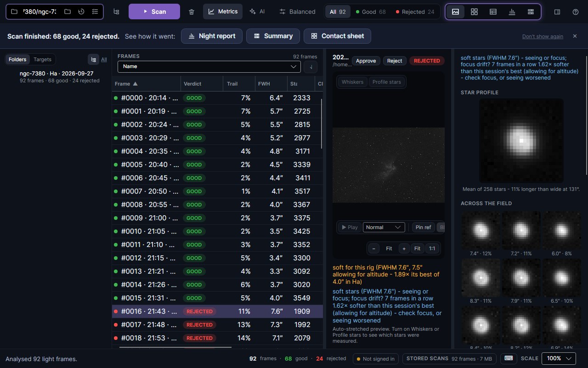Click the folder tree icon beside Scan
The height and width of the screenshot is (368, 588).
point(116,11)
